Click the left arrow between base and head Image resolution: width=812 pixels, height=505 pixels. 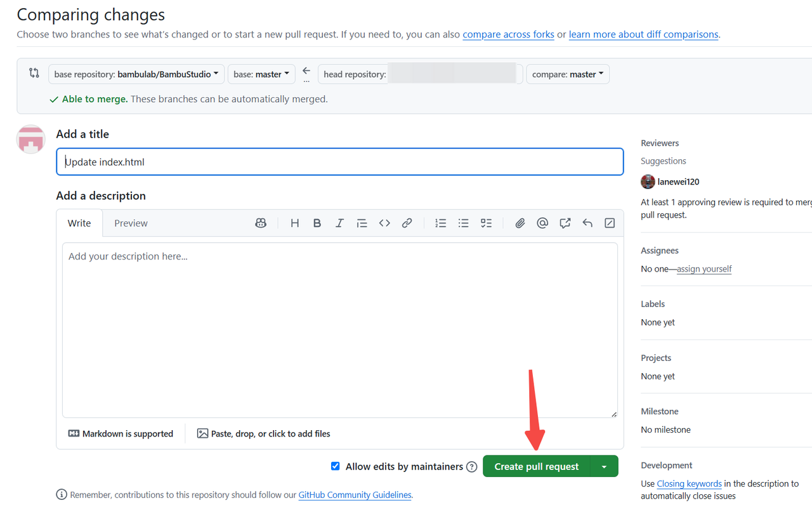306,71
